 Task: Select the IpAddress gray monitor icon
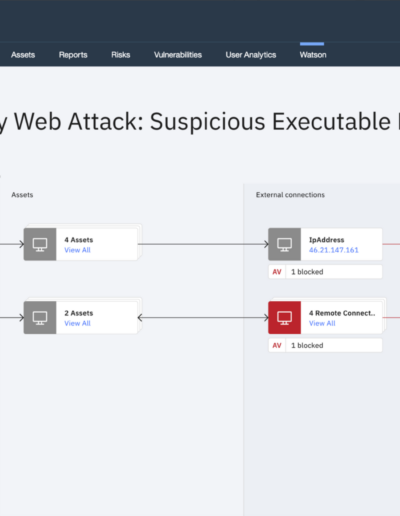[284, 244]
